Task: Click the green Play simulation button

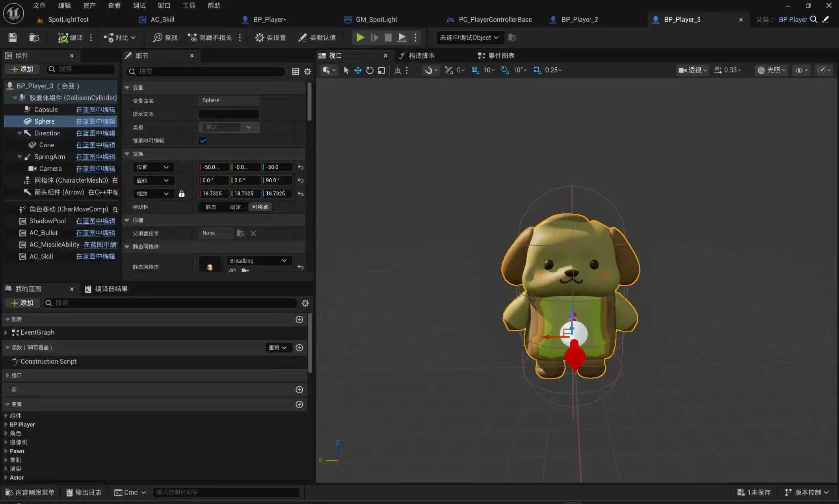Action: 360,37
